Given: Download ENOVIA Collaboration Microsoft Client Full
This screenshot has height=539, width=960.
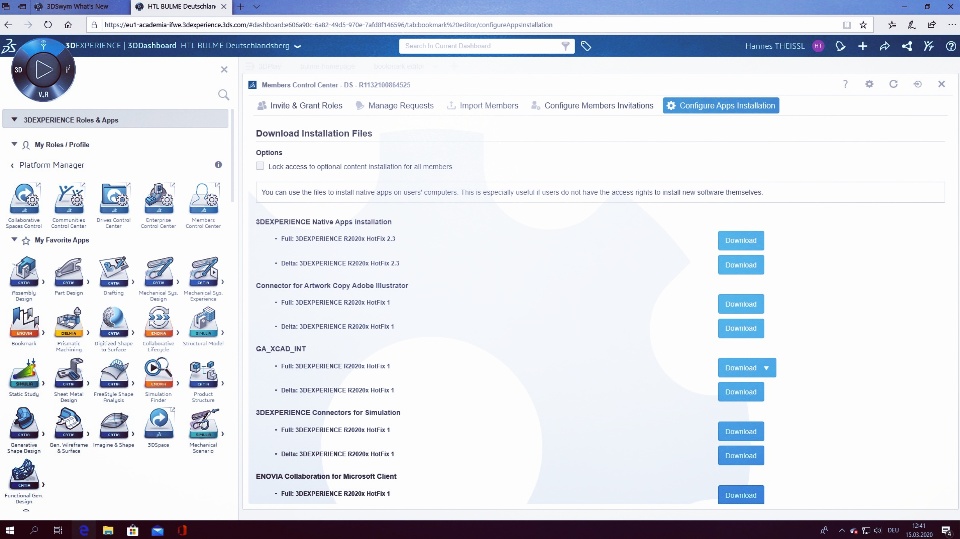Looking at the screenshot, I should point(741,495).
